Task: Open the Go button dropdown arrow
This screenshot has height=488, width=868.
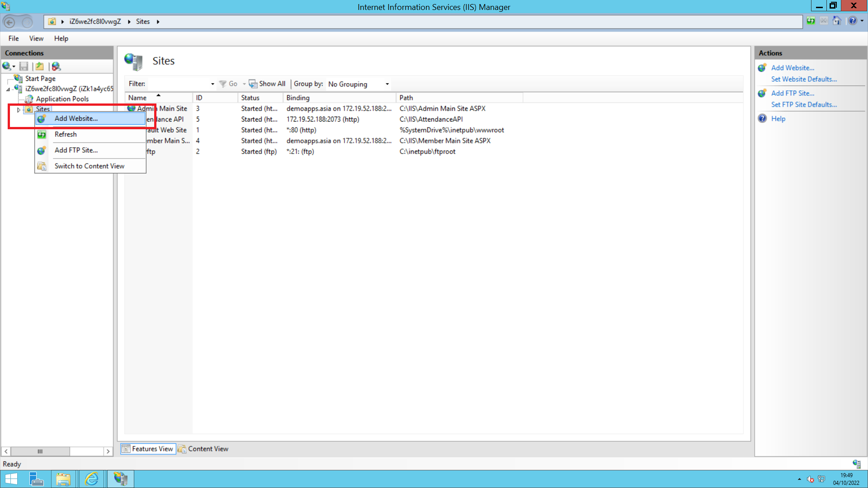Action: [x=244, y=84]
